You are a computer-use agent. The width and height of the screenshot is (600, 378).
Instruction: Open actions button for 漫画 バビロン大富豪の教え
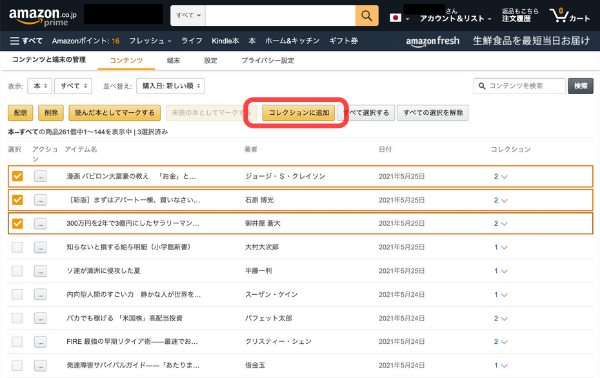(x=40, y=176)
